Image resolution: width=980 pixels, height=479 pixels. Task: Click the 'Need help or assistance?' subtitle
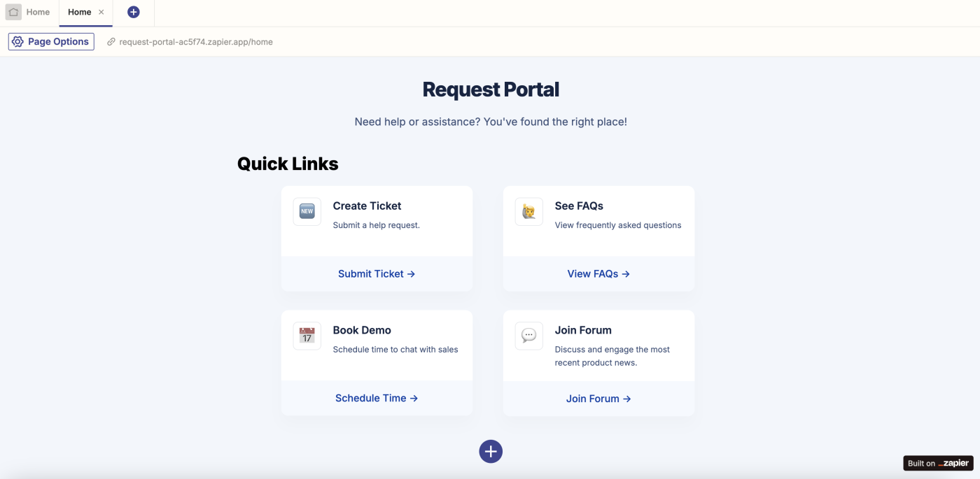(x=491, y=122)
